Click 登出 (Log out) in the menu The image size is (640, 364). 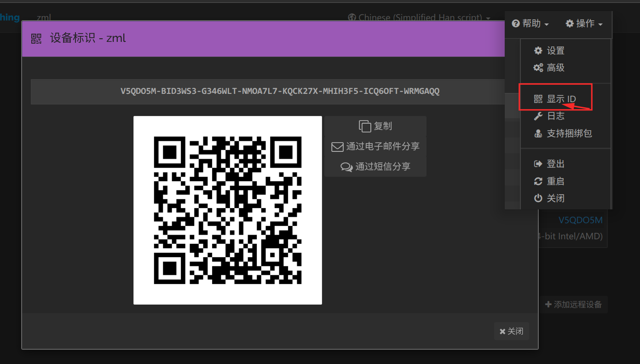click(555, 164)
